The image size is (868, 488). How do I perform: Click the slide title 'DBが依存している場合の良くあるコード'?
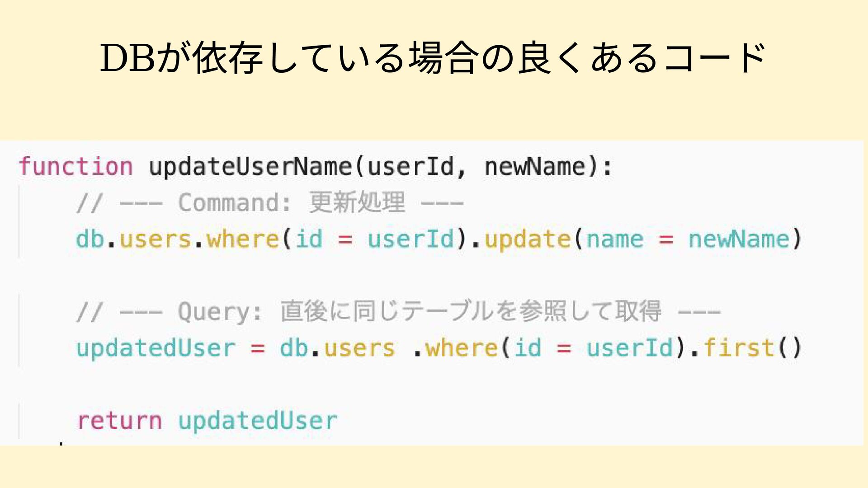[x=433, y=58]
